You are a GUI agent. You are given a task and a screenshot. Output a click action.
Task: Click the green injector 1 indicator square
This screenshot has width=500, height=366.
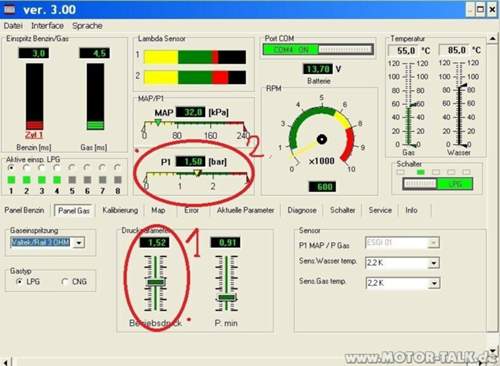(x=11, y=180)
